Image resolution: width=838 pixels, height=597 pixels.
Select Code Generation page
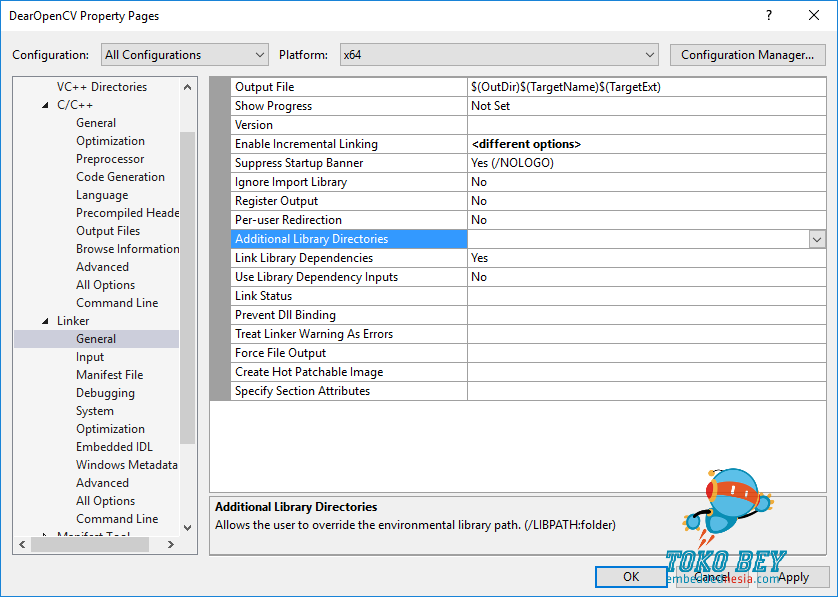(x=120, y=177)
